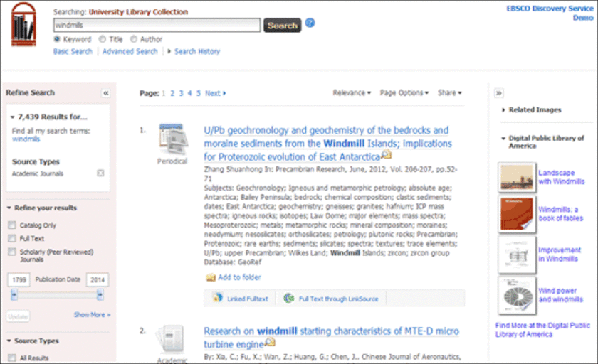Click the Linked Fulltext link text
This screenshot has height=364, width=598.
pos(248,299)
